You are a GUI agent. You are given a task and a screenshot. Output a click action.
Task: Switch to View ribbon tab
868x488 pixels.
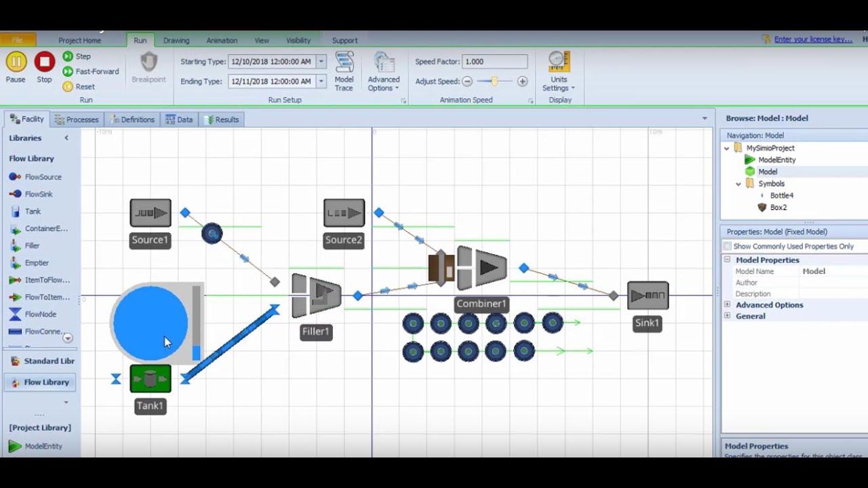262,41
